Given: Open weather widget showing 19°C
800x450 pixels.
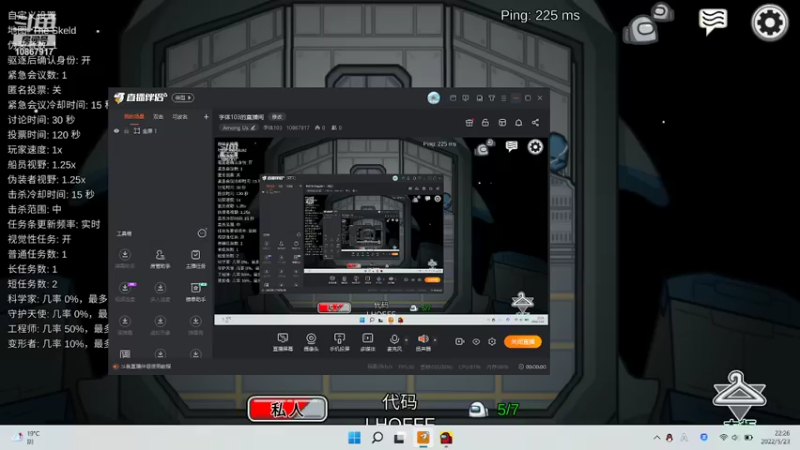Looking at the screenshot, I should pyautogui.click(x=26, y=437).
